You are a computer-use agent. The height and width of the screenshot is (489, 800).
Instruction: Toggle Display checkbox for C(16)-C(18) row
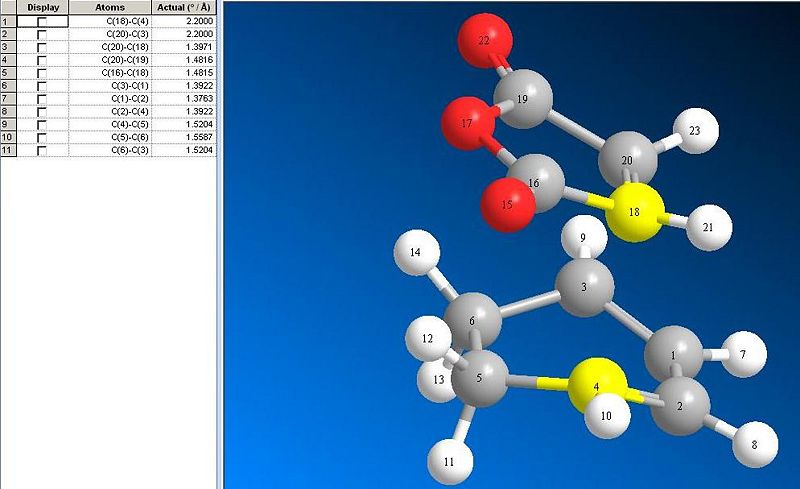42,73
